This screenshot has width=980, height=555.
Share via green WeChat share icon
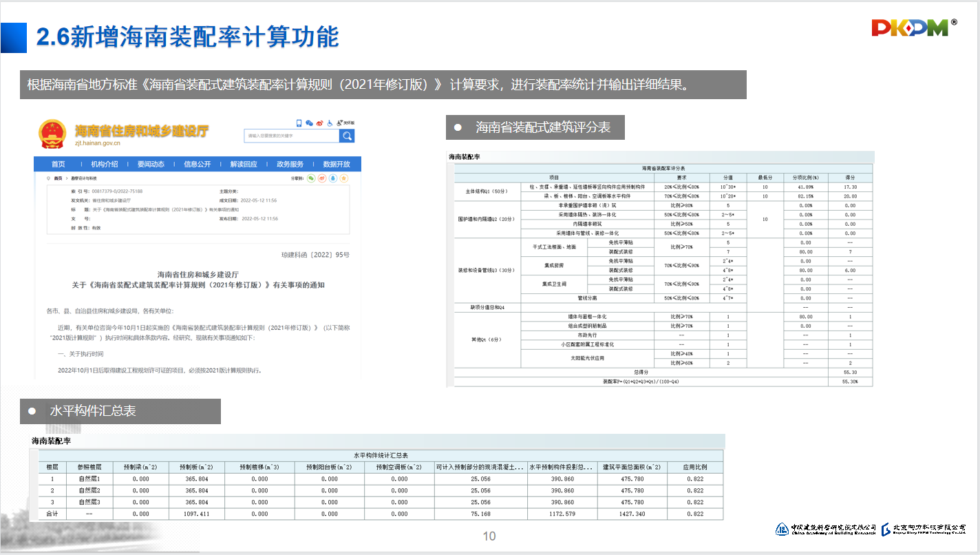tap(311, 178)
